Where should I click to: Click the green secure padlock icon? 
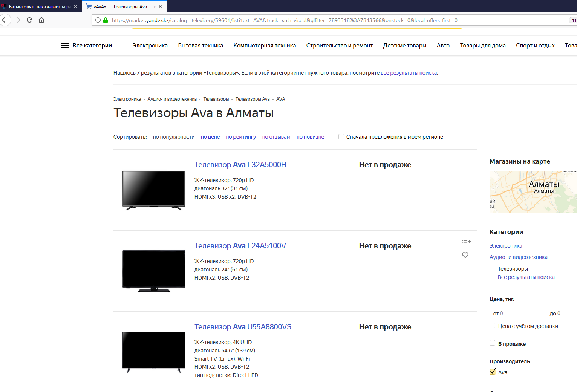[x=106, y=20]
